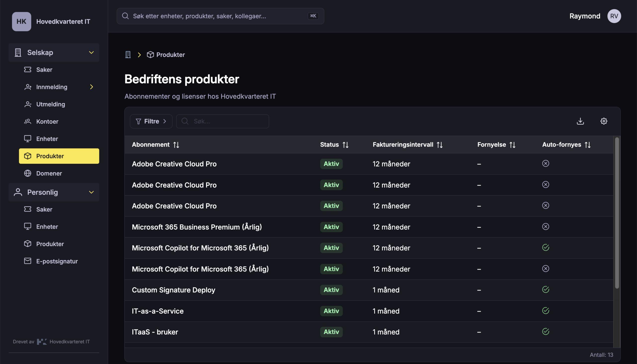Click "1 måned" interval for ITaaS - bruker
The image size is (637, 364).
coord(386,332)
